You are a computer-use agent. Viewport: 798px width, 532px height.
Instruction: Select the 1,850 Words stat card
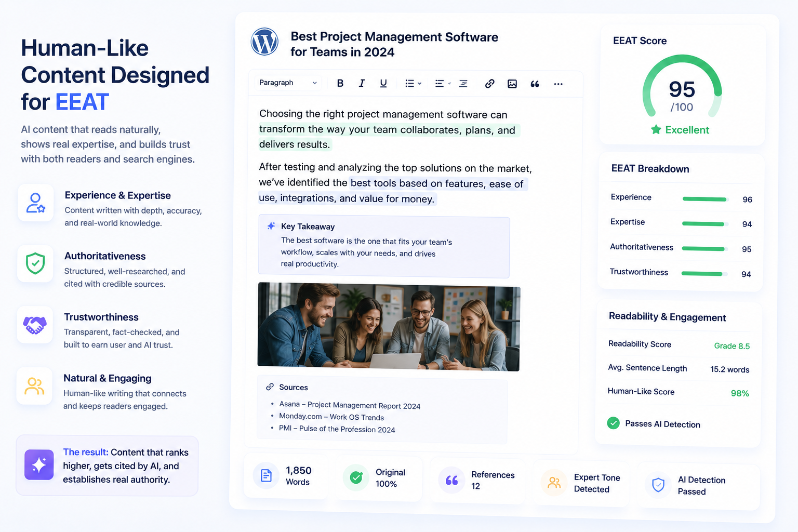click(x=286, y=476)
